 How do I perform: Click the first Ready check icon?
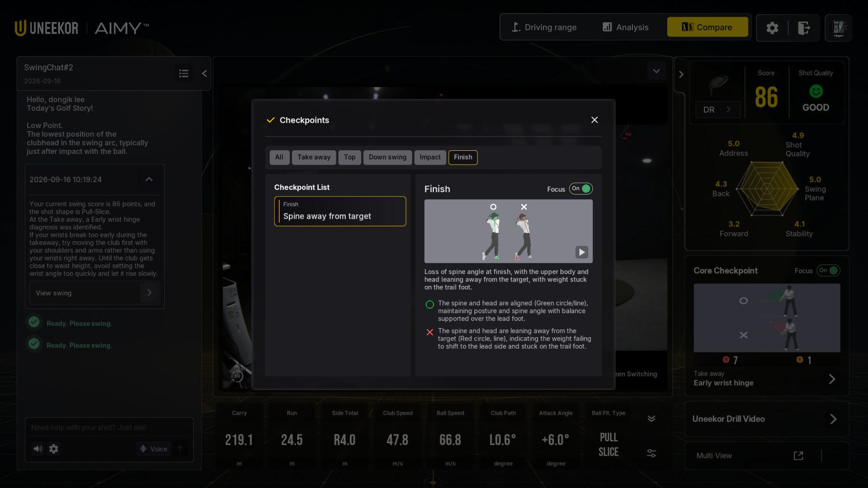pyautogui.click(x=34, y=322)
